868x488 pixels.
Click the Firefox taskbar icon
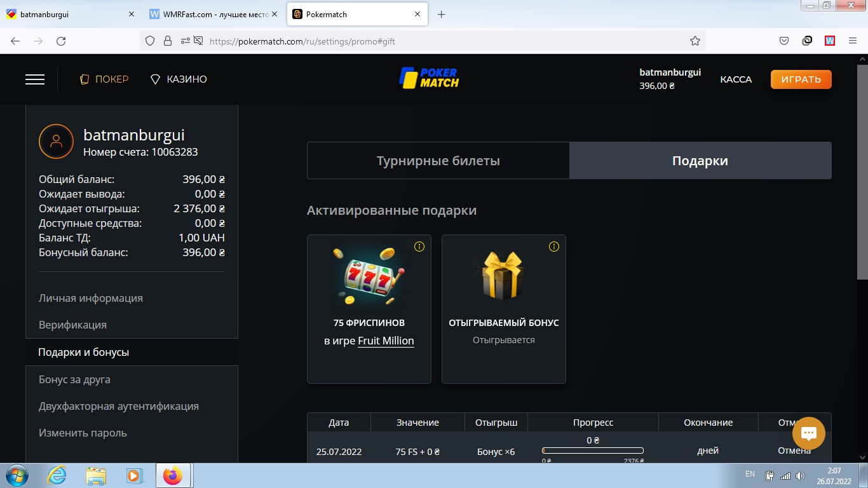[173, 475]
